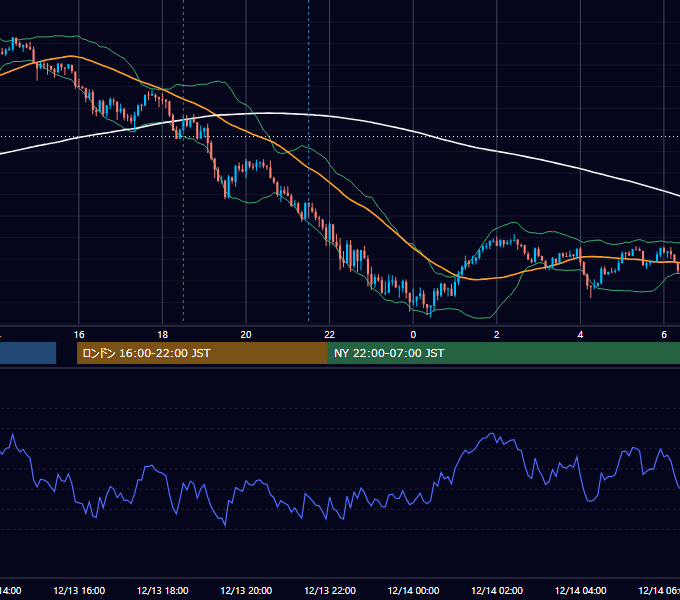Click the 20 hour axis label

coord(246,335)
